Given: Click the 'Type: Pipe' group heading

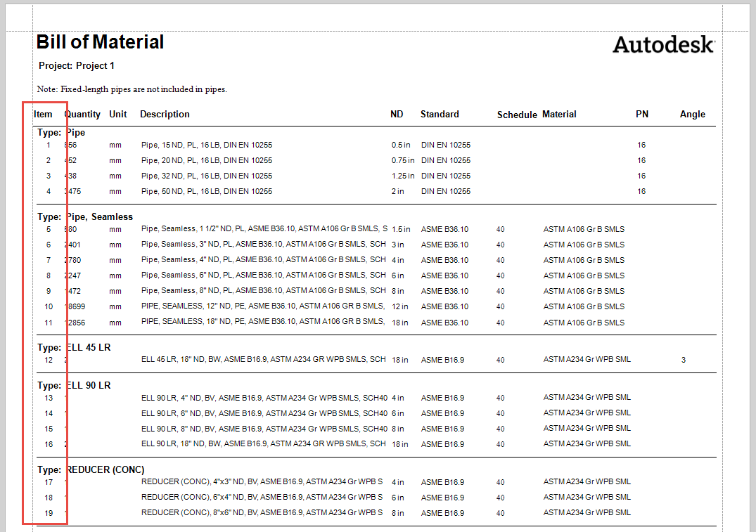Looking at the screenshot, I should pos(61,133).
